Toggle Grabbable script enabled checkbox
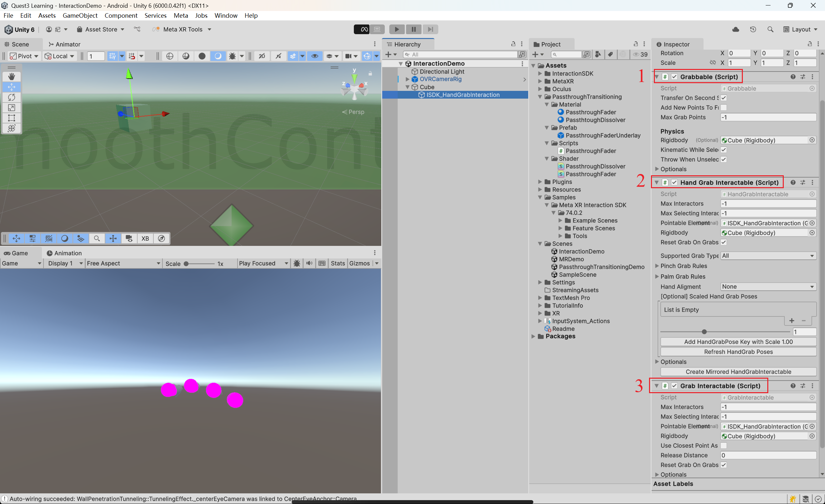 pos(674,77)
